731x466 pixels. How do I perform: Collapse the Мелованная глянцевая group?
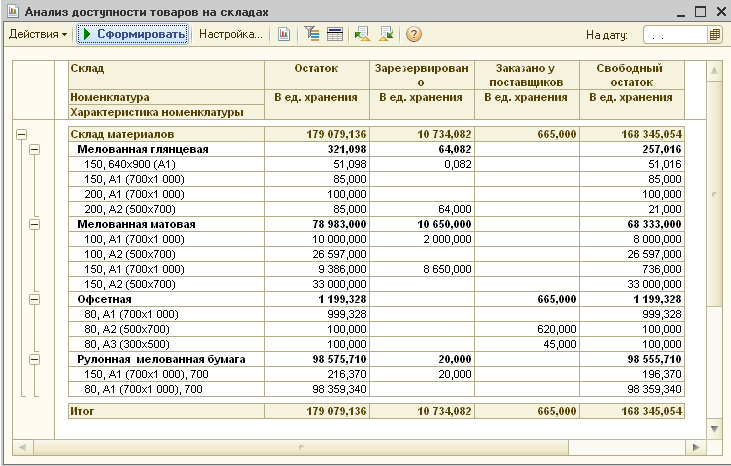[34, 150]
